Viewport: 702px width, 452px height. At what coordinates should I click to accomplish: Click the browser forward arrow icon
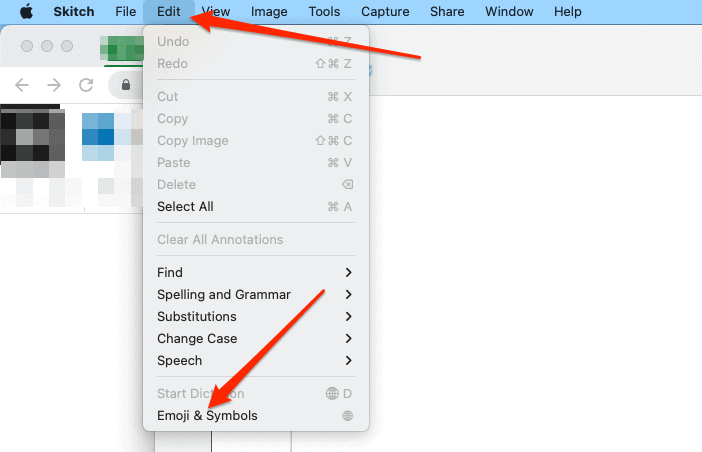coord(54,85)
